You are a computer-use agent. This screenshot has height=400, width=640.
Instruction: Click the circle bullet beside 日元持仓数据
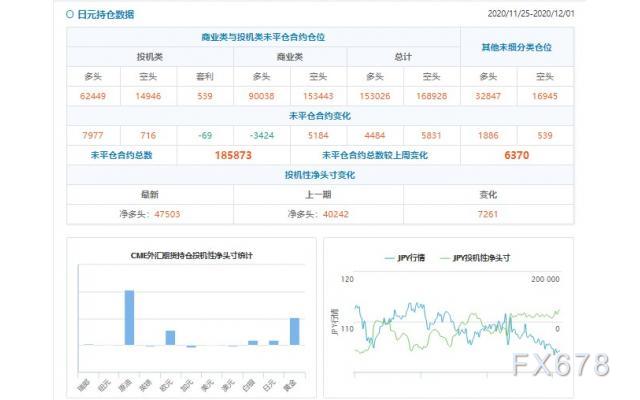coord(70,14)
